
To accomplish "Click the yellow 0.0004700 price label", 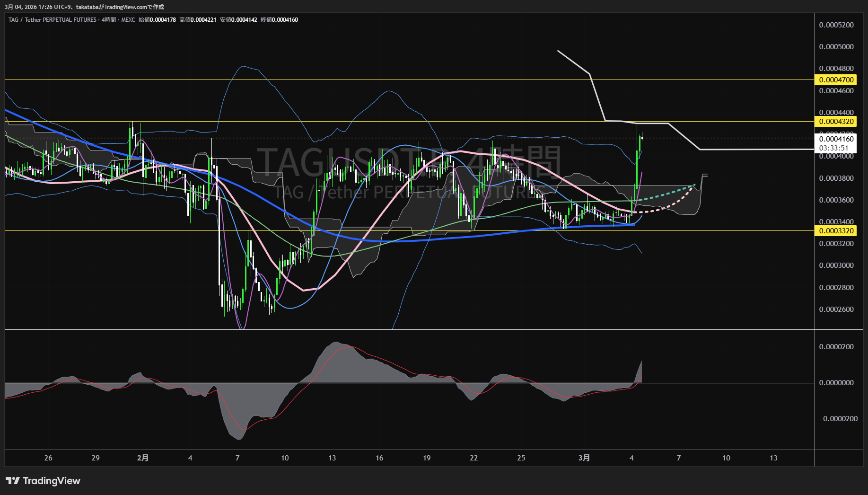I will tap(836, 80).
